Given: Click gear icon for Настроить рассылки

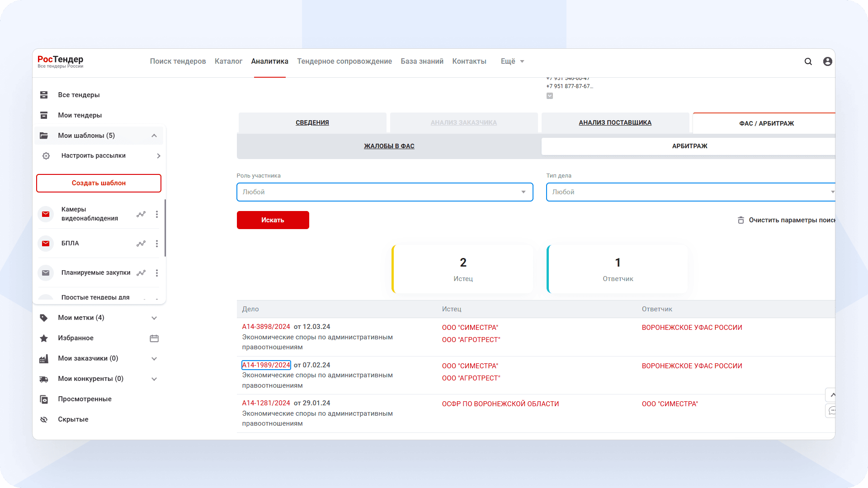Looking at the screenshot, I should point(46,156).
